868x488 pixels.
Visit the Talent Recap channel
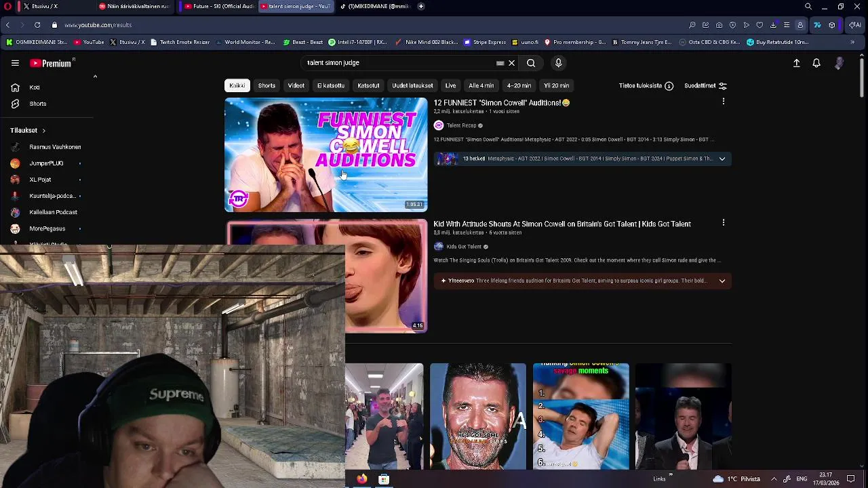tap(461, 125)
